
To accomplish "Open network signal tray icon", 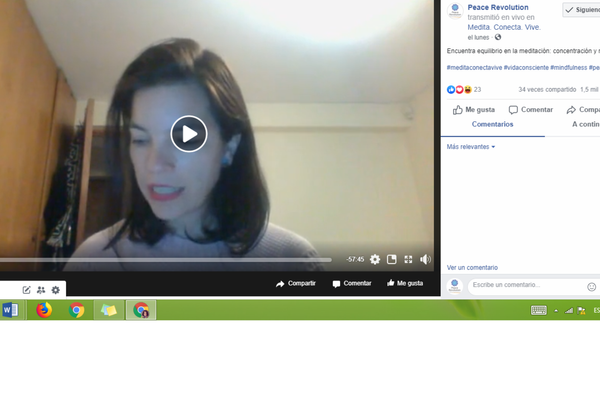I will 569,310.
